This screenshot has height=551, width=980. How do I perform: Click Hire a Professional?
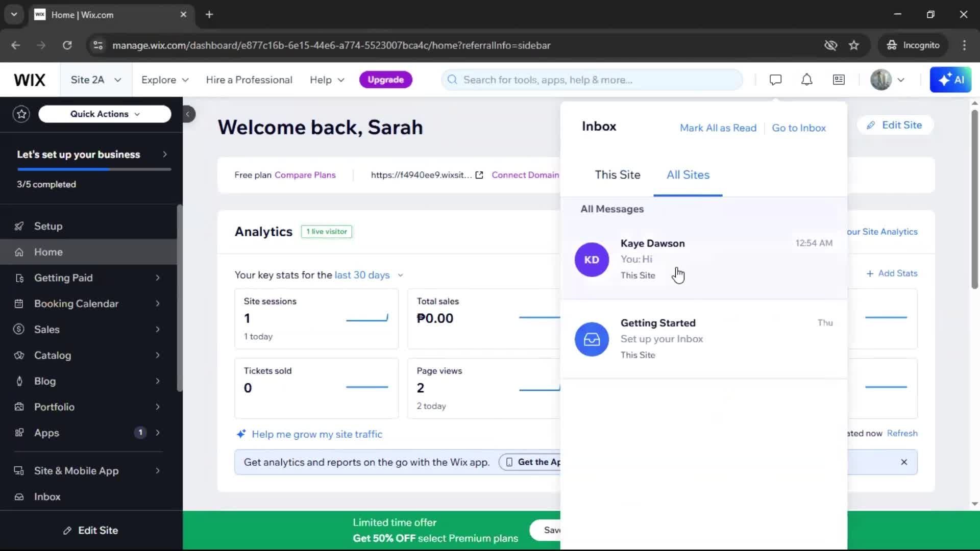249,80
